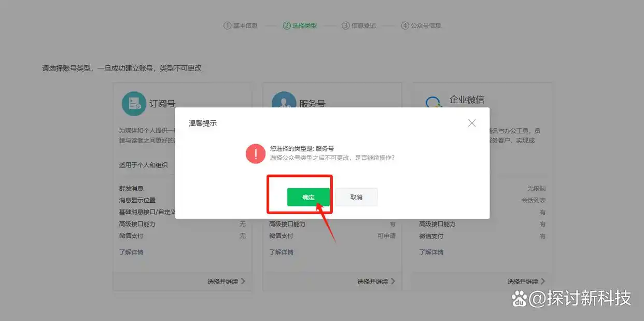
Task: Click the 温馨提示 dialog title
Action: point(203,123)
